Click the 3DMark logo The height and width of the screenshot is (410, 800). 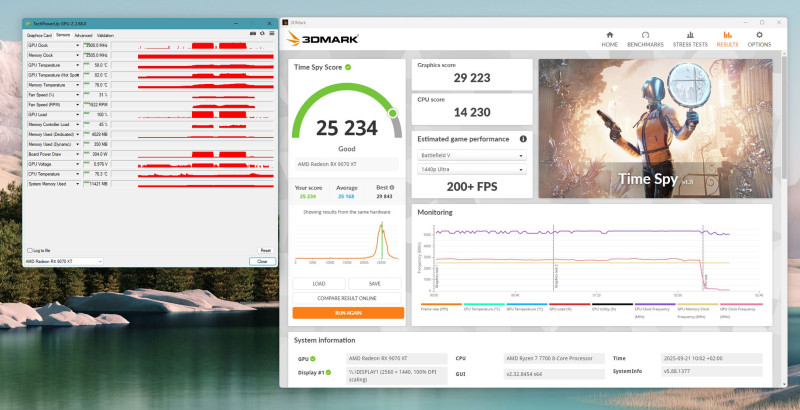[x=322, y=39]
